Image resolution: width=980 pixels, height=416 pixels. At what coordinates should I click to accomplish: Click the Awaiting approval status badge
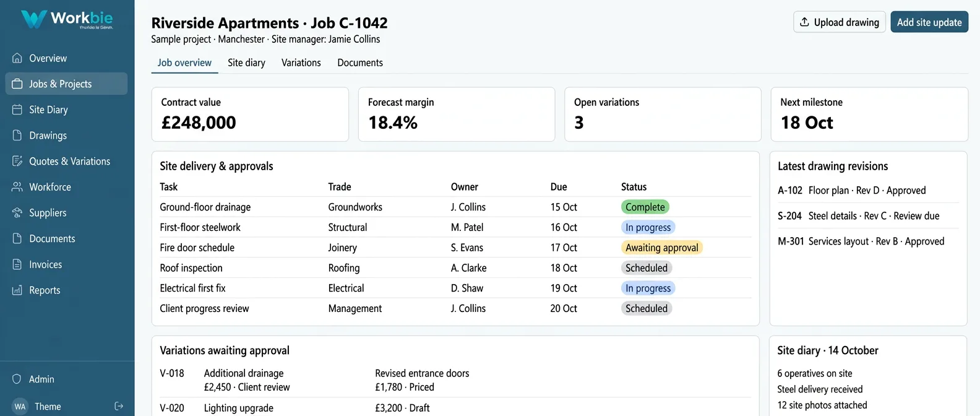[662, 248]
